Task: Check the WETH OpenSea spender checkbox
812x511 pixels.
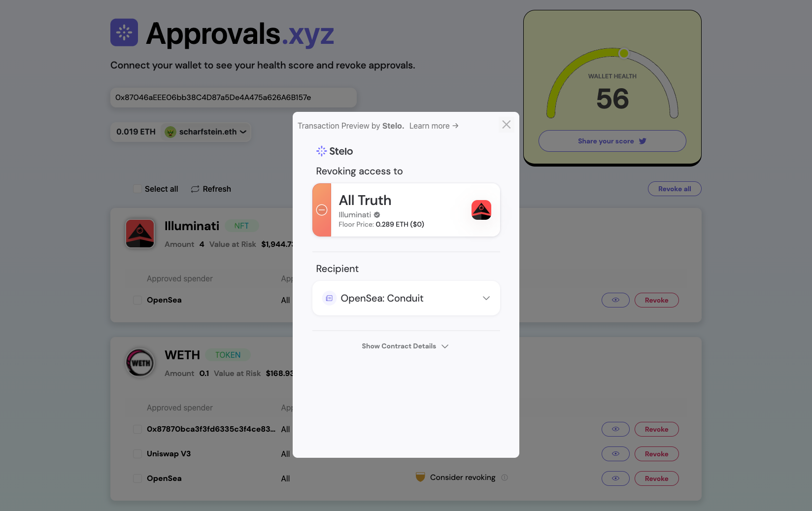Action: 137,478
